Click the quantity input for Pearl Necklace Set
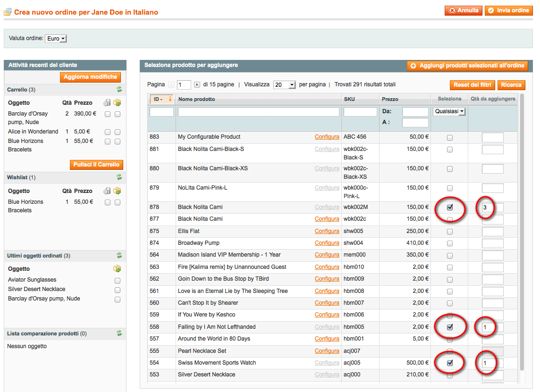 [492, 351]
